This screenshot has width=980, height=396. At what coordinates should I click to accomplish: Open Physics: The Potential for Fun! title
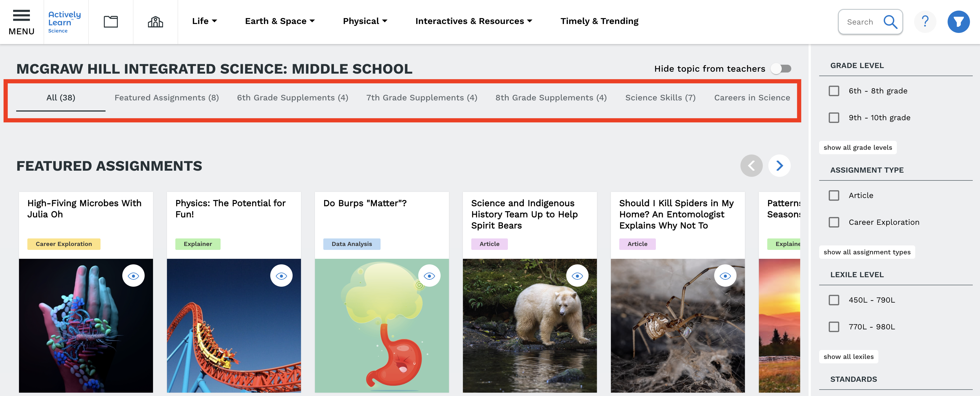tap(231, 209)
